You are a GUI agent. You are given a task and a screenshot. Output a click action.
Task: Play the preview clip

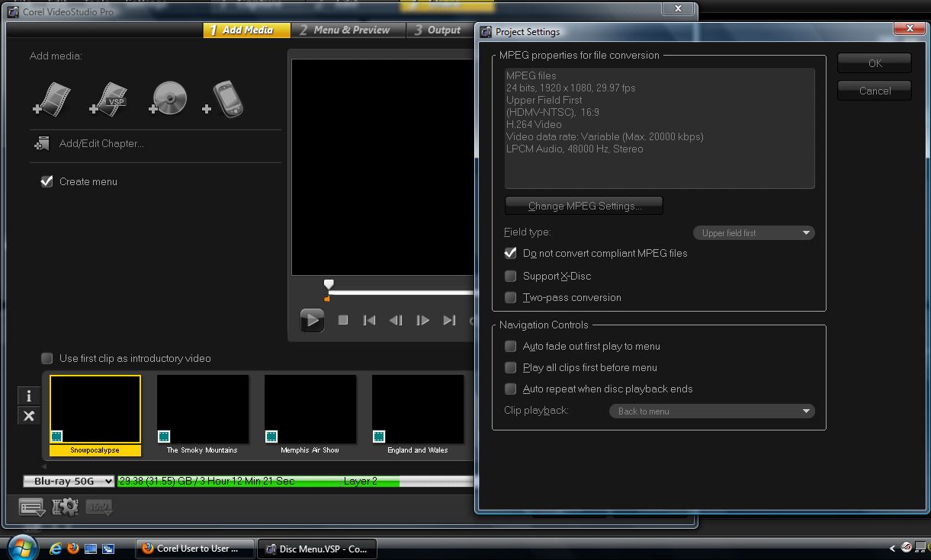point(311,320)
